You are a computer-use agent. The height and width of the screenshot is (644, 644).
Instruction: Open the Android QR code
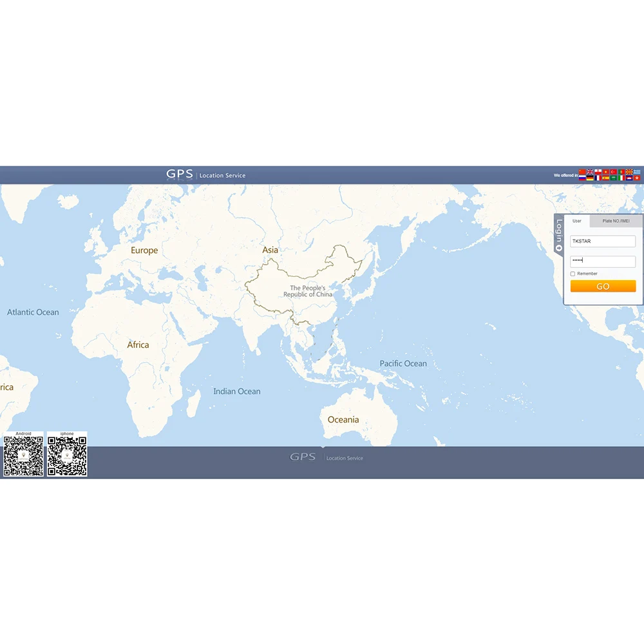(23, 456)
